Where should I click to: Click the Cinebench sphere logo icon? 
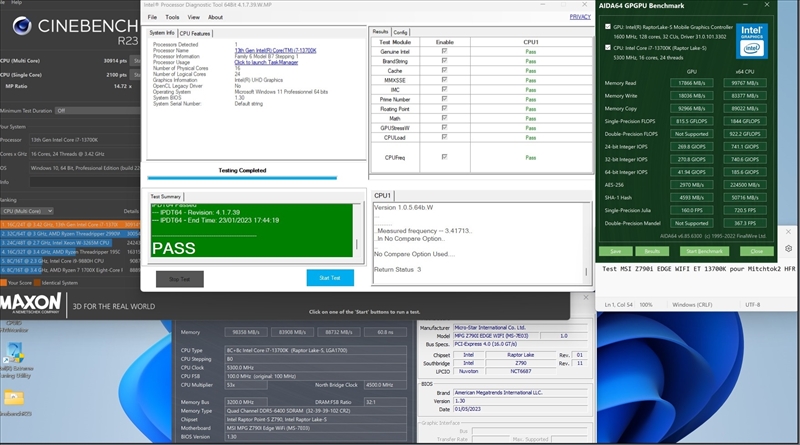22,27
